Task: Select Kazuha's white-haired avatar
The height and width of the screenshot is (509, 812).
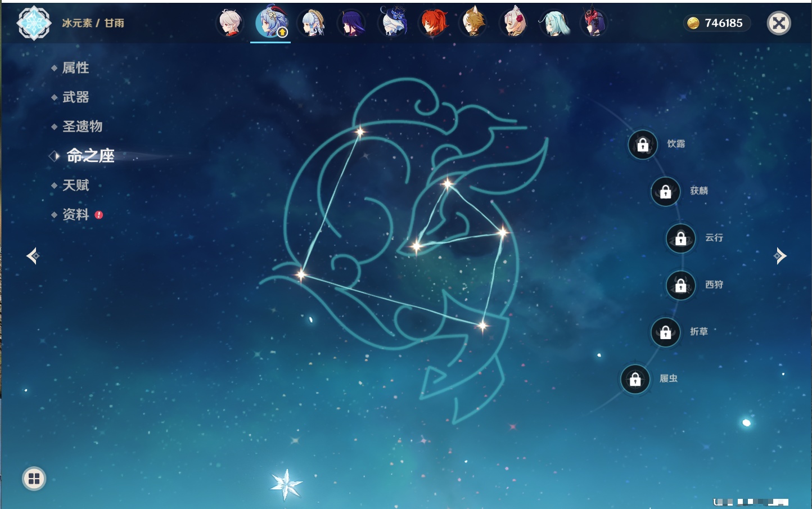Action: (x=230, y=23)
